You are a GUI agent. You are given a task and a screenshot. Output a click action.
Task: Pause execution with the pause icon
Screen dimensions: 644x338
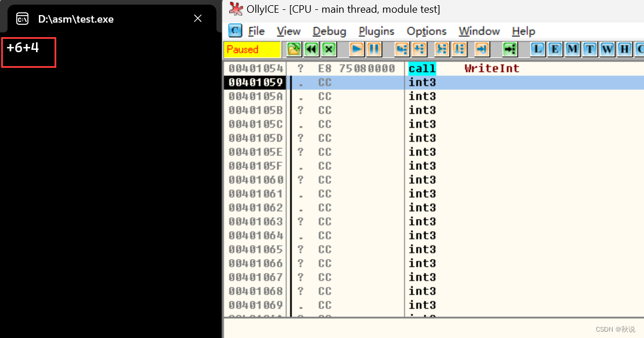374,50
